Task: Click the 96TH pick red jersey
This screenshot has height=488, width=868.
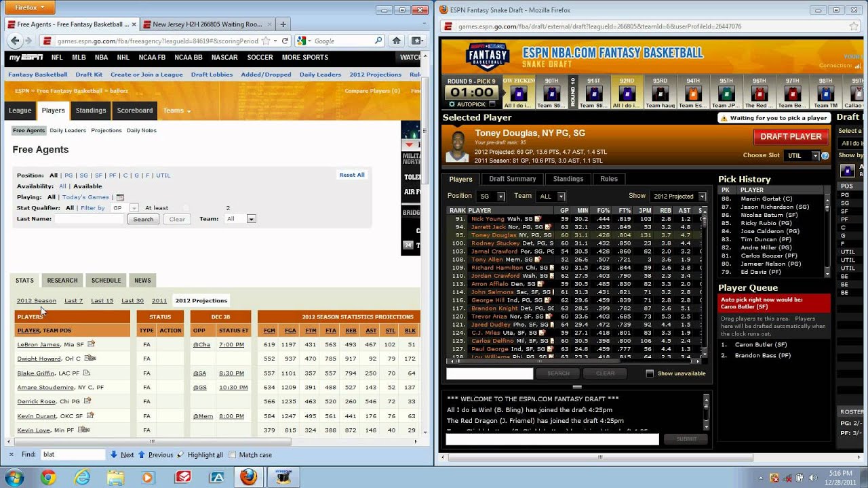Action: pos(759,94)
